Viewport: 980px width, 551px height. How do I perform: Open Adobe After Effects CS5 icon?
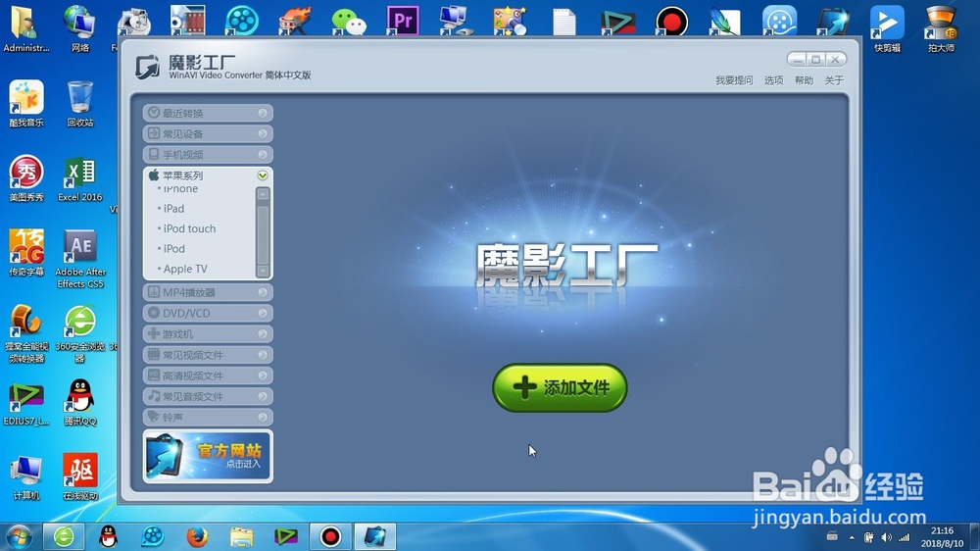click(80, 259)
